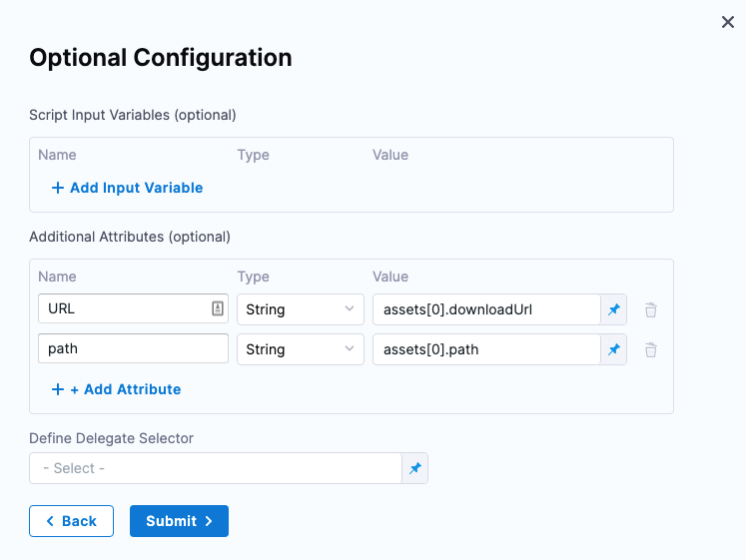Click the plus icon beside Add Input Variable
This screenshot has width=746, height=560.
point(57,188)
